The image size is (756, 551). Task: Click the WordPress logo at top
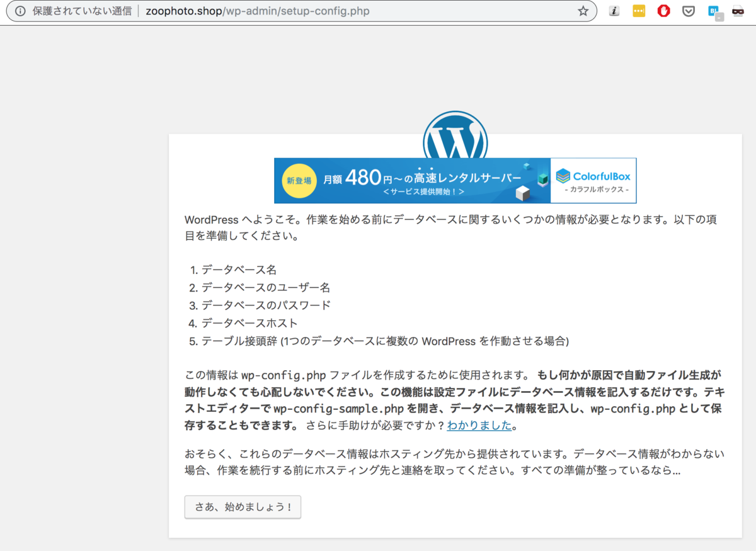455,135
